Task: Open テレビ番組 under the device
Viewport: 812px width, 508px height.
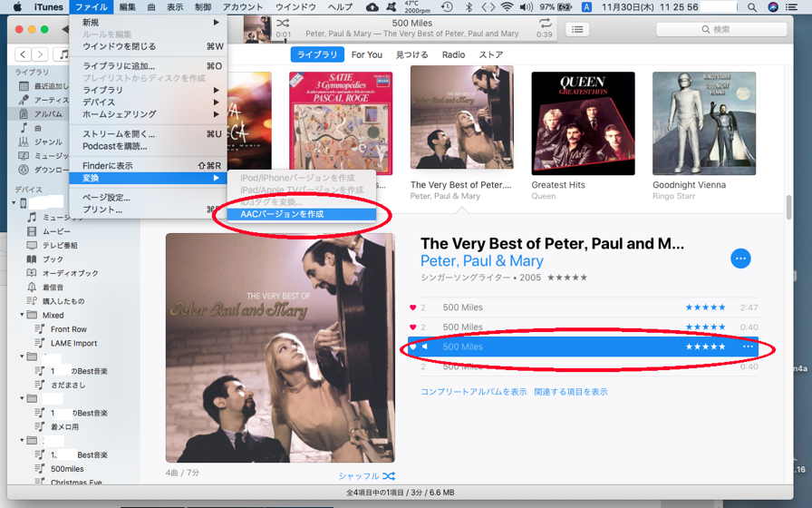Action: [60, 245]
